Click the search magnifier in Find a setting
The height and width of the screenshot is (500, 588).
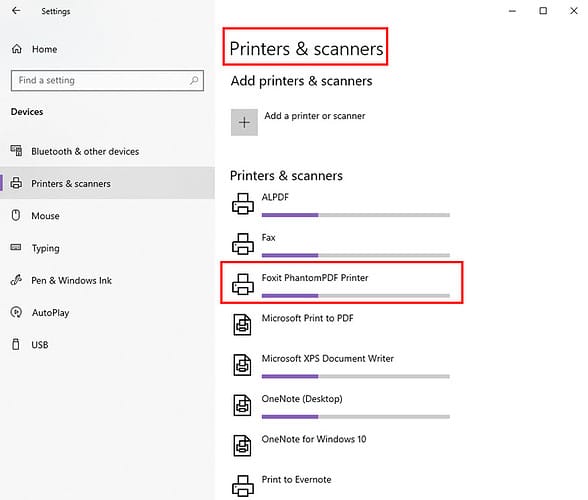tap(194, 80)
